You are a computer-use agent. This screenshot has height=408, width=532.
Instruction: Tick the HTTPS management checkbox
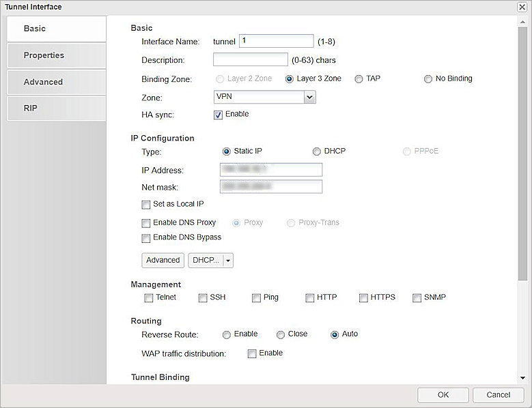[x=363, y=297]
